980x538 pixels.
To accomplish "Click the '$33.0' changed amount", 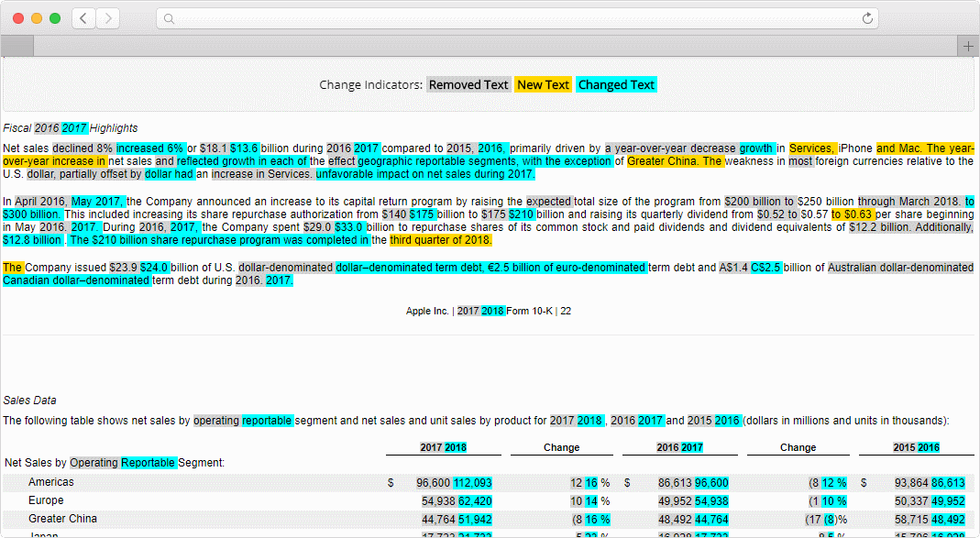I will [x=349, y=227].
